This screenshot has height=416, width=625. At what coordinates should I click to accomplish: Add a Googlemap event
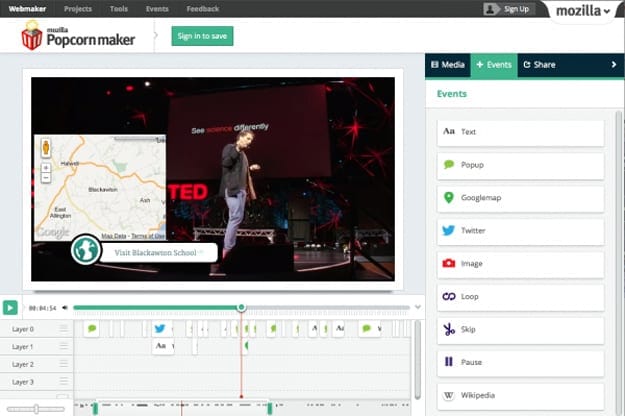pyautogui.click(x=520, y=198)
